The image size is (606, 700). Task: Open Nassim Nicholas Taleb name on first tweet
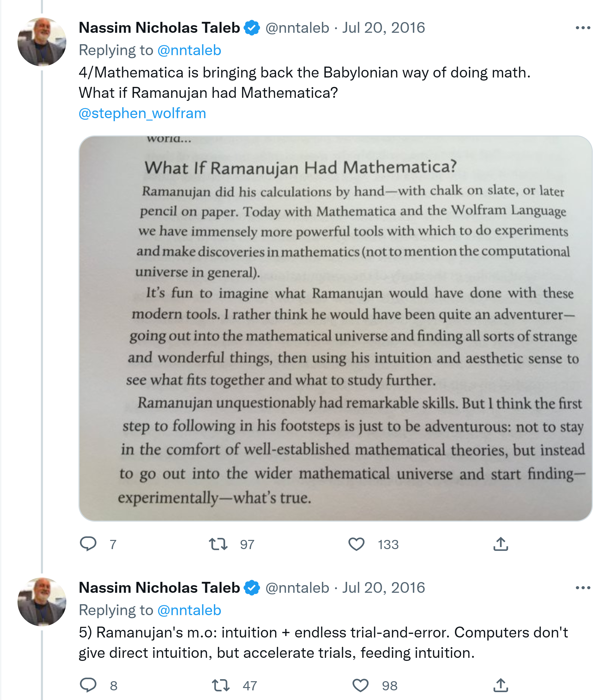point(159,28)
